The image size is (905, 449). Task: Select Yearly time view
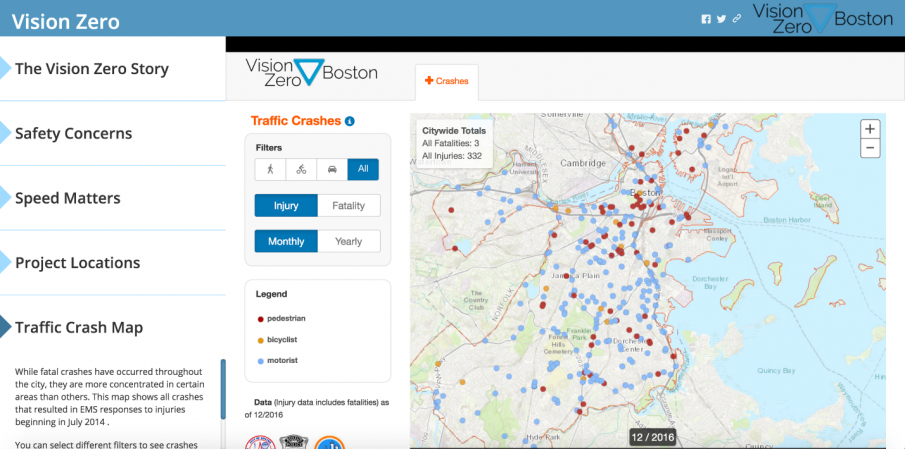349,241
